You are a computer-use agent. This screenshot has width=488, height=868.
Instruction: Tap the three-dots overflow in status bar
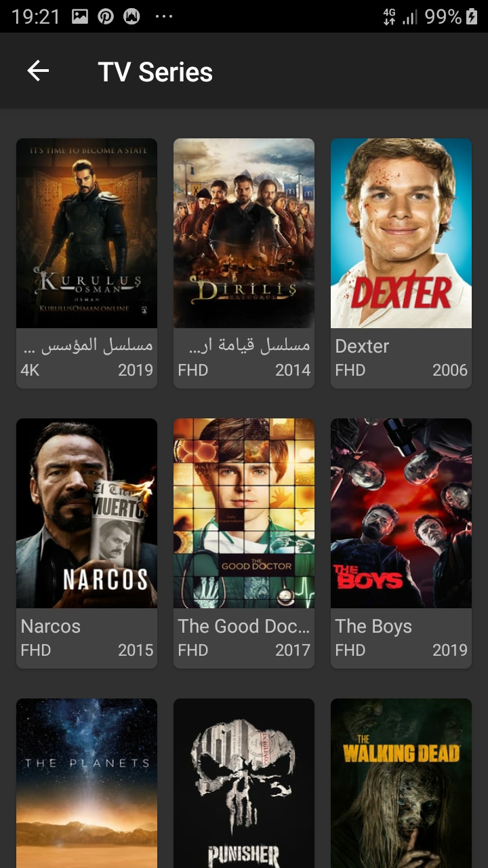tap(164, 17)
